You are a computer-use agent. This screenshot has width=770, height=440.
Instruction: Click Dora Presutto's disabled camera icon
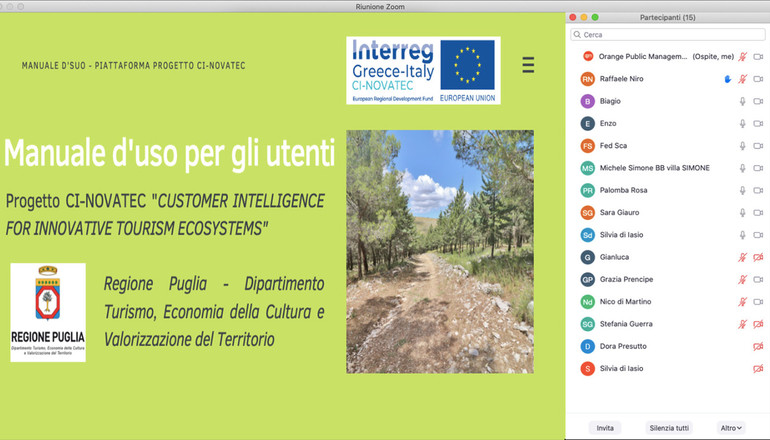coord(758,346)
